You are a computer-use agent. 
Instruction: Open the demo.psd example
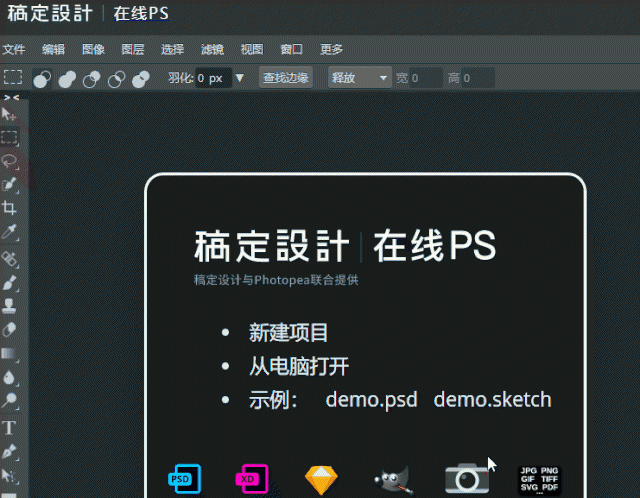click(371, 399)
